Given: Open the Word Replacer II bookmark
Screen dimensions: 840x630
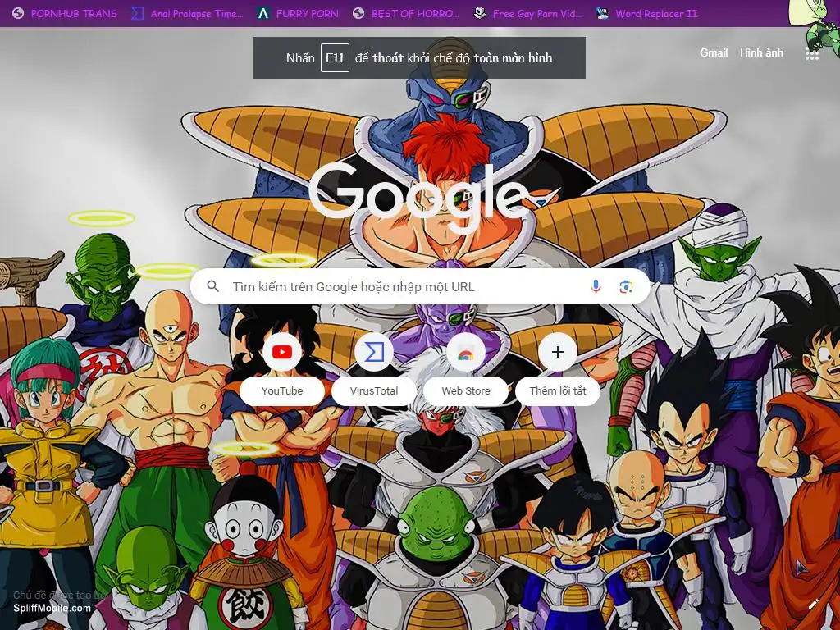Looking at the screenshot, I should [646, 13].
